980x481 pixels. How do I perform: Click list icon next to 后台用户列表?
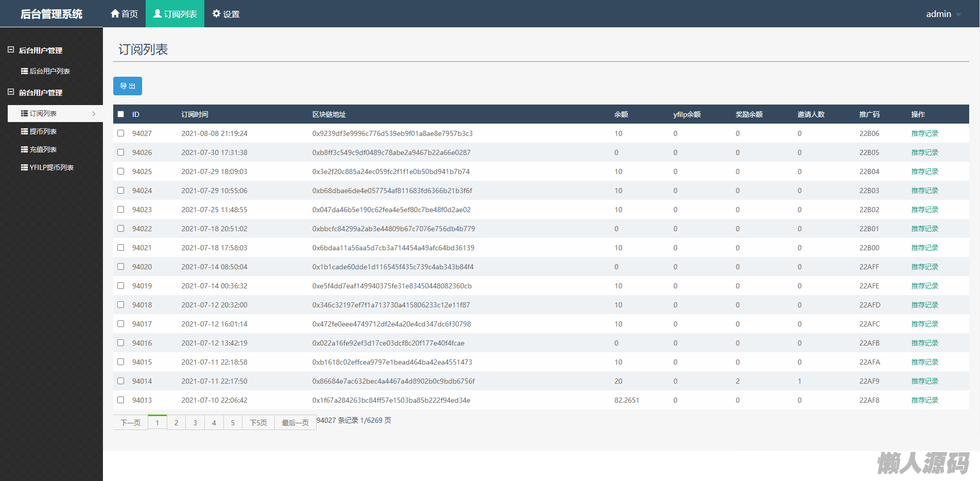tap(24, 71)
